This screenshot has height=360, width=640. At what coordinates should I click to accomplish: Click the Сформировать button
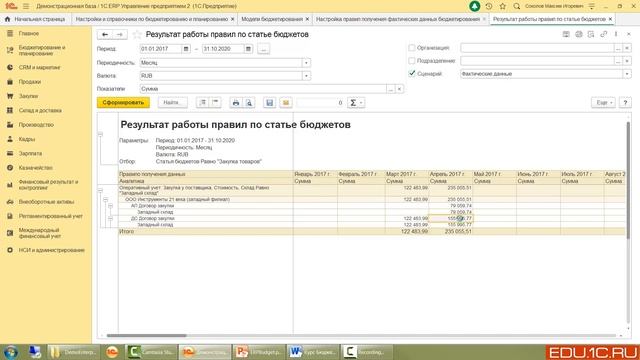coord(123,103)
